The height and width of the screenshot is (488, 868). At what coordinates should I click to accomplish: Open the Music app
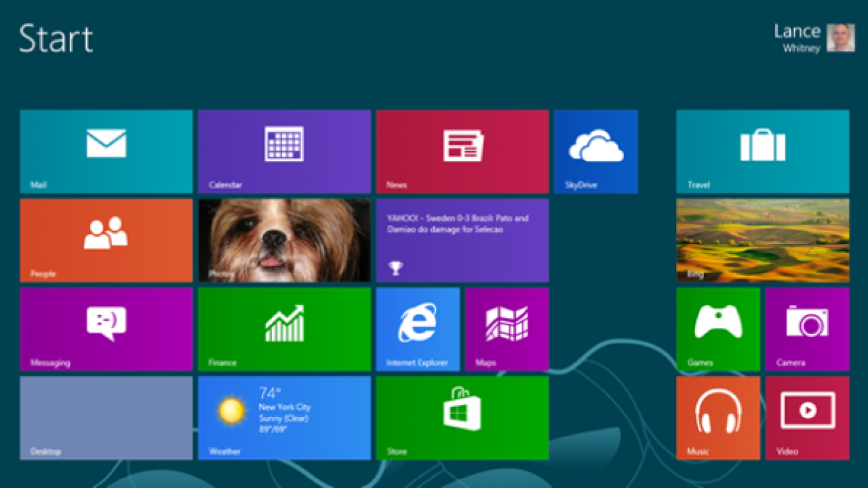pos(718,418)
